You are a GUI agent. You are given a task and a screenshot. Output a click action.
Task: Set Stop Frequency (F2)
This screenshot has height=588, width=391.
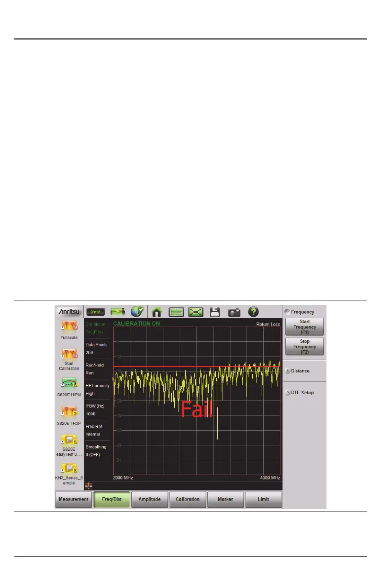click(x=305, y=347)
